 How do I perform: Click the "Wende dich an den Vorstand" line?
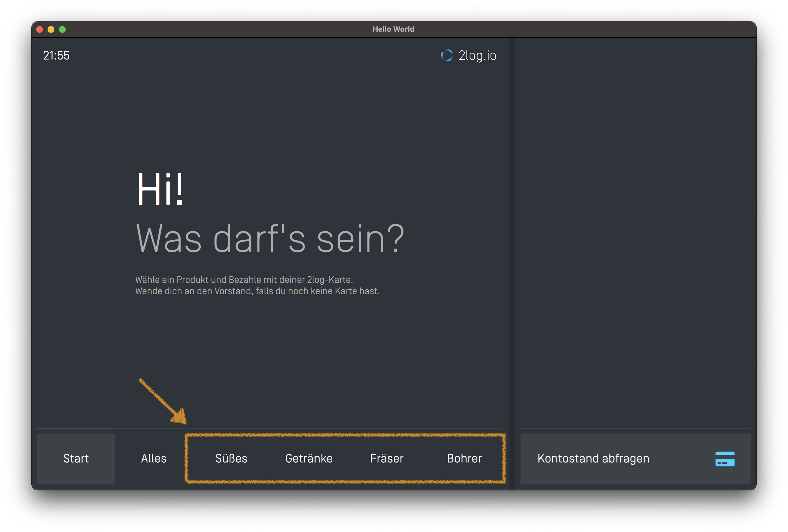pos(257,291)
